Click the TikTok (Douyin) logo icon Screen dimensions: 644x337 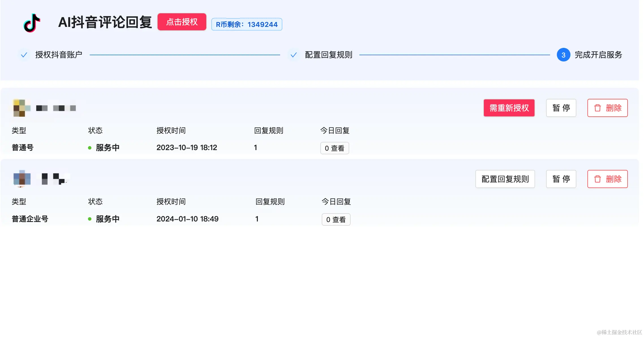(x=32, y=23)
